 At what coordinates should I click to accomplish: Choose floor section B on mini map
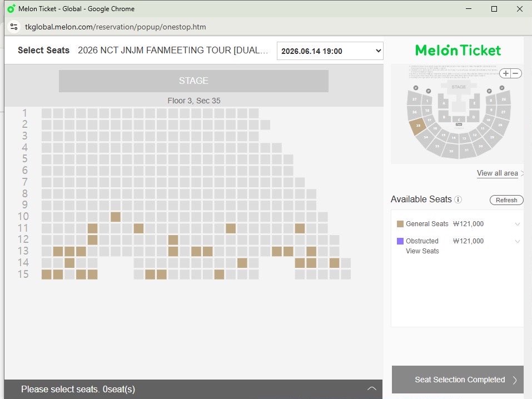point(444,117)
